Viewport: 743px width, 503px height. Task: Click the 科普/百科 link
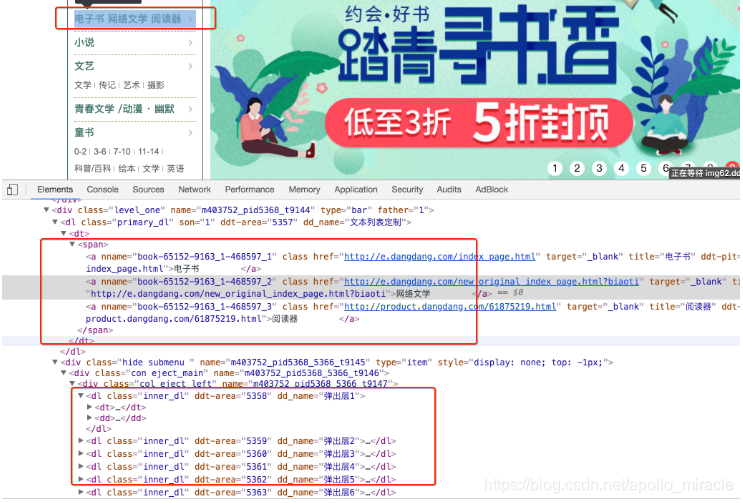[x=92, y=169]
